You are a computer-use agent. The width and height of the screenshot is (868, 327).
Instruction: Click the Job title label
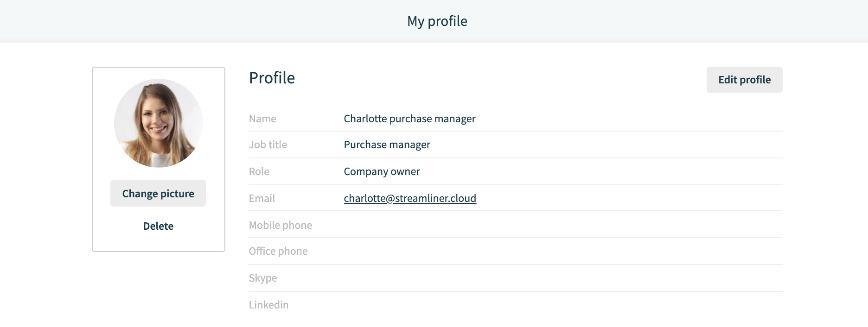pyautogui.click(x=268, y=145)
